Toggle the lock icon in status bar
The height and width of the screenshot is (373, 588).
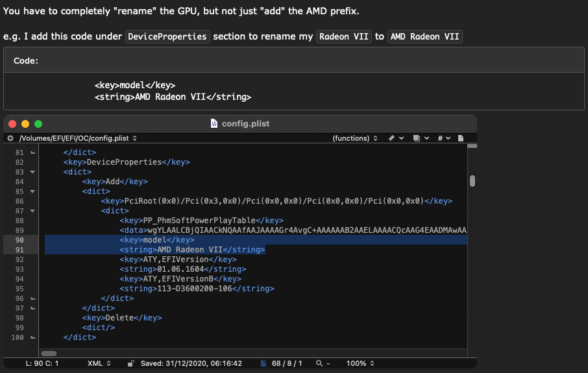[x=130, y=363]
